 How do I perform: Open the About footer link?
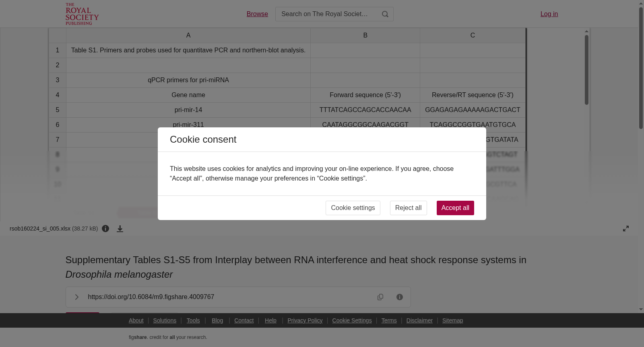pos(136,320)
